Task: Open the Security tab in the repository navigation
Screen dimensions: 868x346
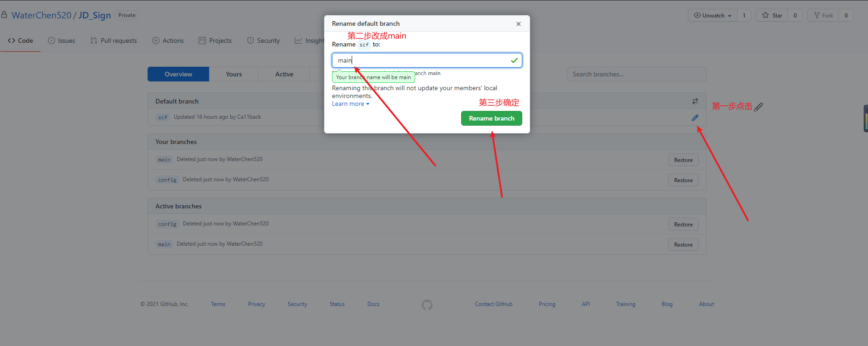Action: (x=263, y=40)
